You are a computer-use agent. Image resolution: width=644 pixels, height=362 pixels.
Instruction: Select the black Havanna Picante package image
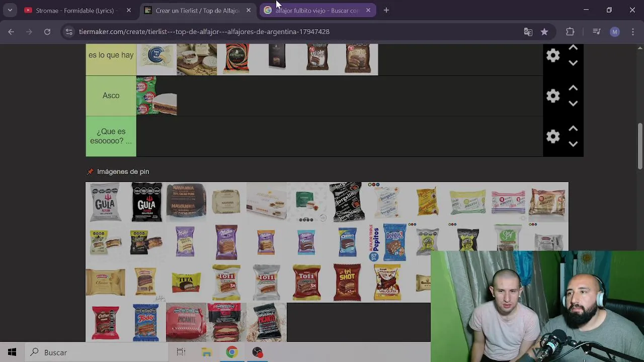pyautogui.click(x=267, y=322)
